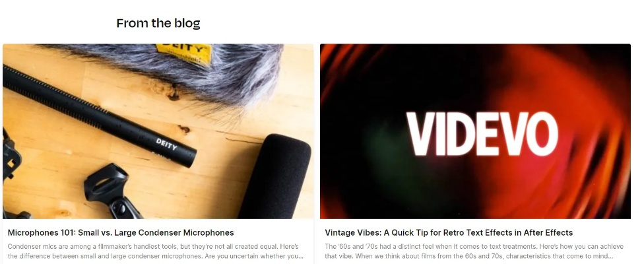
Task: Click the red VIDEVO blog thumbnail
Action: click(x=475, y=131)
